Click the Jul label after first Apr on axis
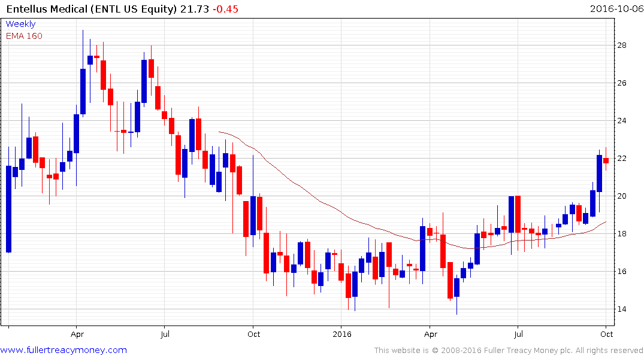644x359 pixels. (165, 334)
